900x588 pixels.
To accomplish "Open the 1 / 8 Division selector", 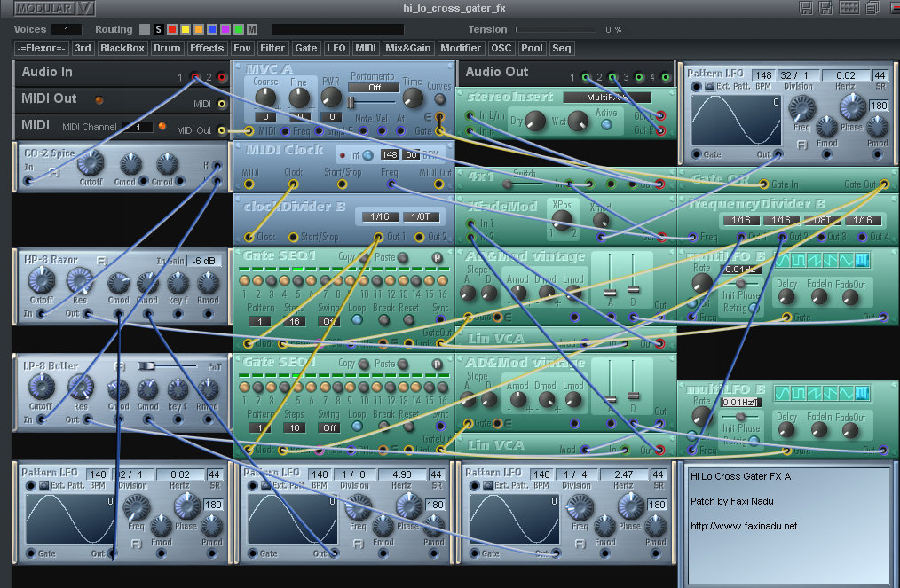I will (x=353, y=474).
